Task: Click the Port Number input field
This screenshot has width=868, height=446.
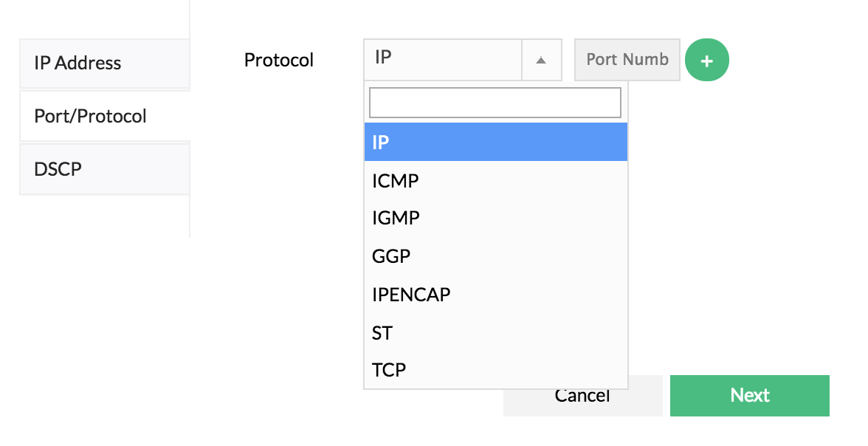Action: pos(627,60)
